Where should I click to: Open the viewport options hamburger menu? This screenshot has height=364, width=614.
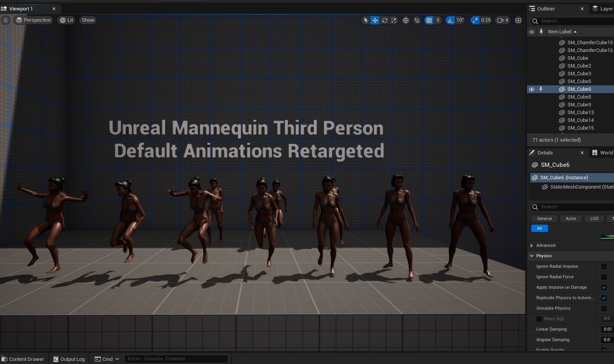point(5,20)
